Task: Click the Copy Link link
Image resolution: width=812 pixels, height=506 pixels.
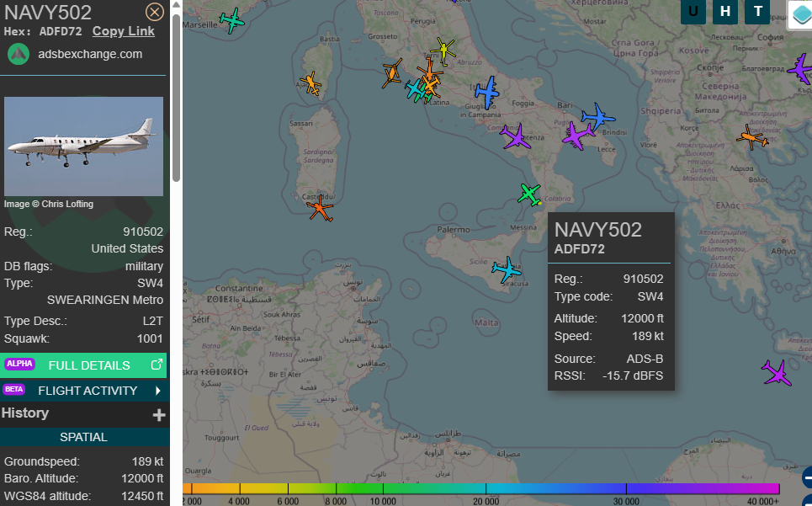Action: coord(123,31)
